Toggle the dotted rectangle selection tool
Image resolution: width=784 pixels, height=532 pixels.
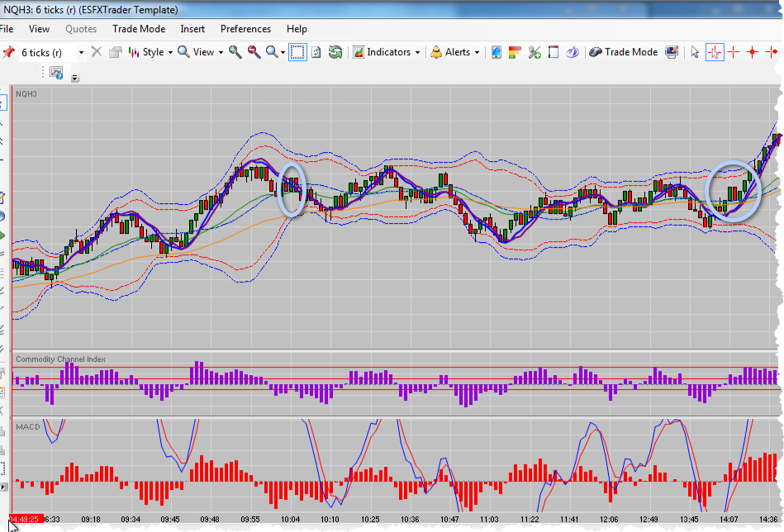[297, 52]
